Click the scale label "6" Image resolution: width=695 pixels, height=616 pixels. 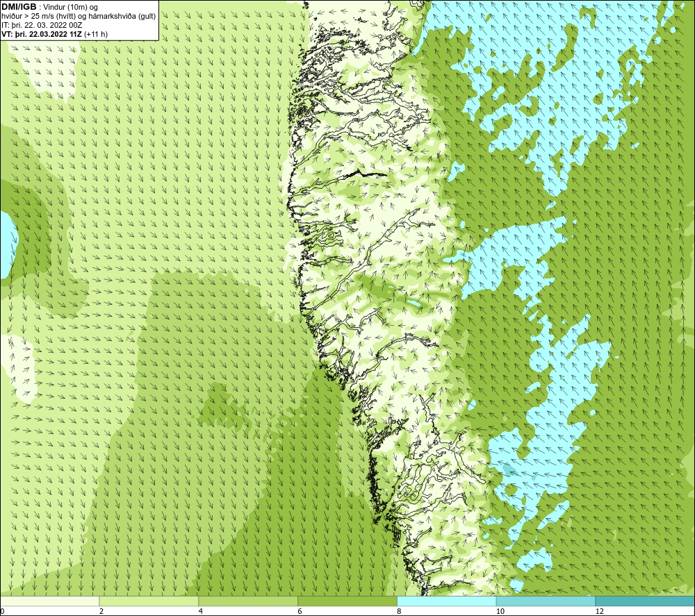[300, 612]
